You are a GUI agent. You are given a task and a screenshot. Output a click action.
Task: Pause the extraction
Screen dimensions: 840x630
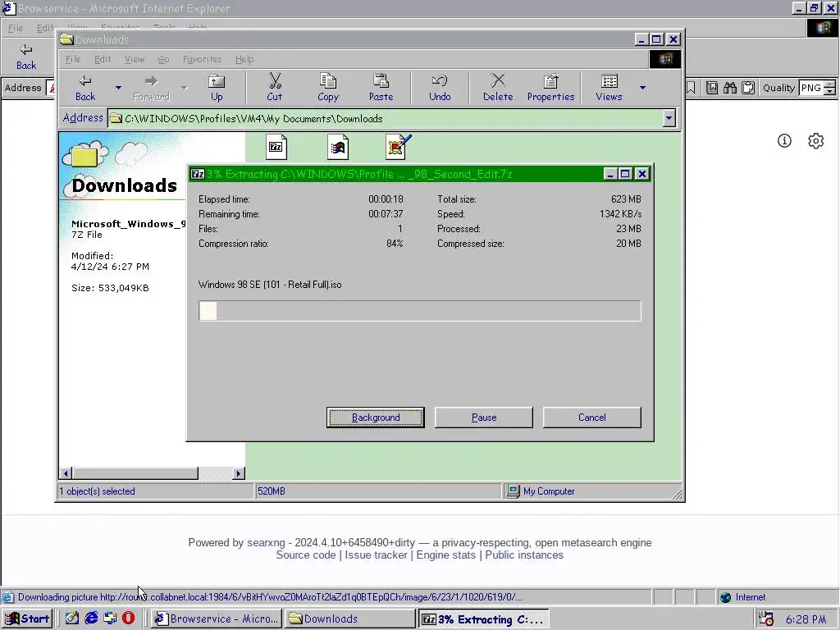click(x=484, y=418)
